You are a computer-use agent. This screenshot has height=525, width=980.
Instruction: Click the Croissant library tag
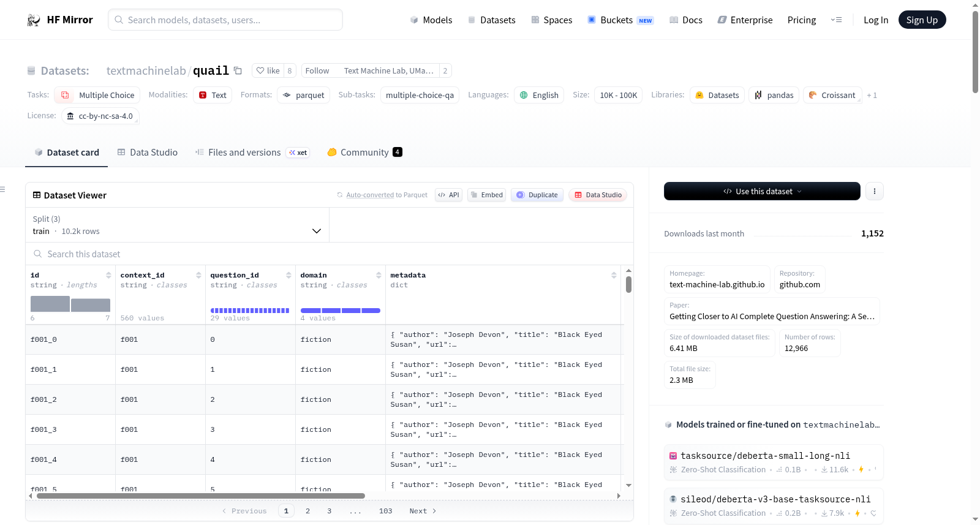(x=832, y=95)
